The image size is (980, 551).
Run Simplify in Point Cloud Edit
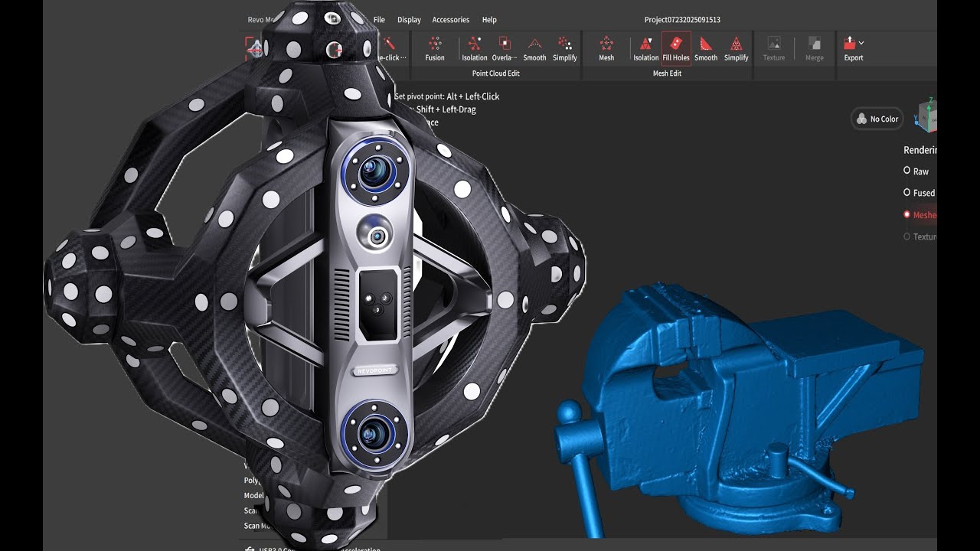pyautogui.click(x=565, y=49)
